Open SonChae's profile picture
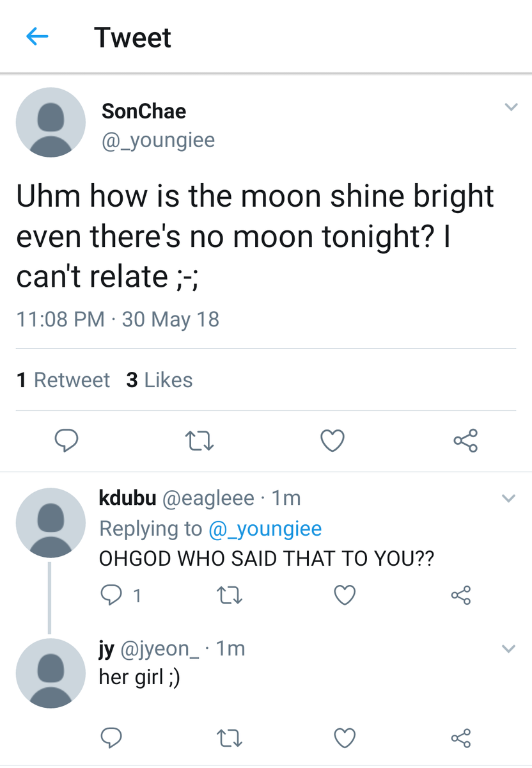The height and width of the screenshot is (768, 532). coord(51,122)
